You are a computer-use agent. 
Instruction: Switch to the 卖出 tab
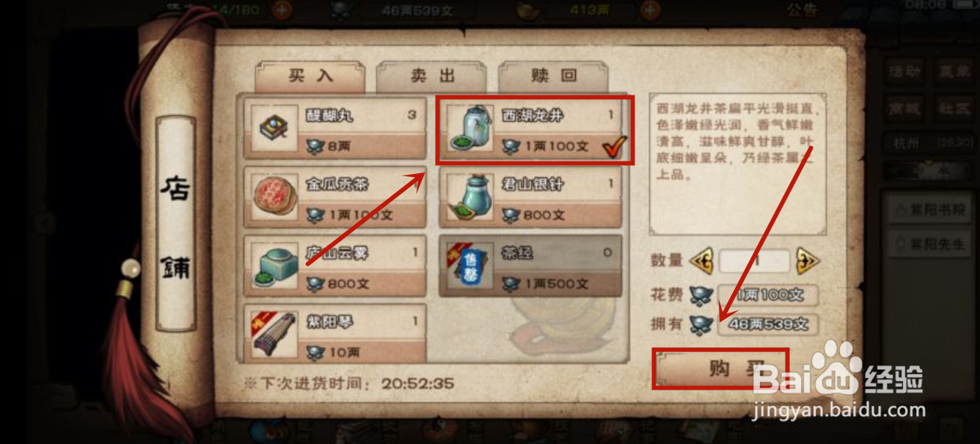point(432,76)
